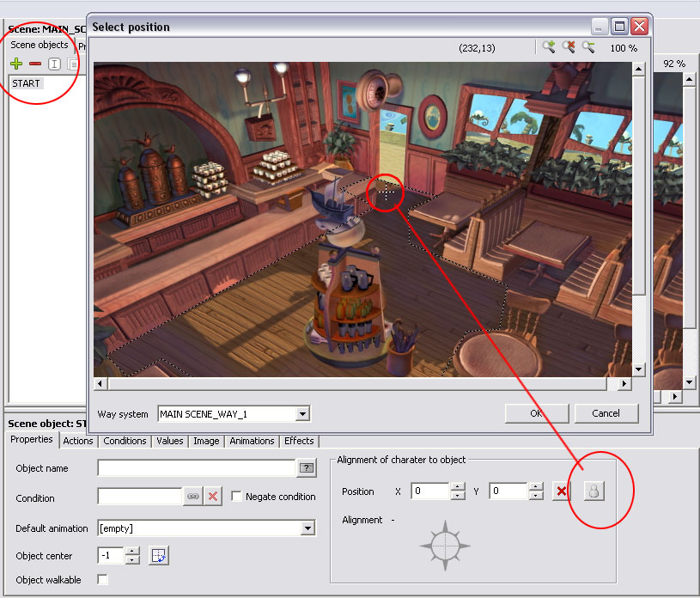Click the pick object center icon

tap(159, 556)
